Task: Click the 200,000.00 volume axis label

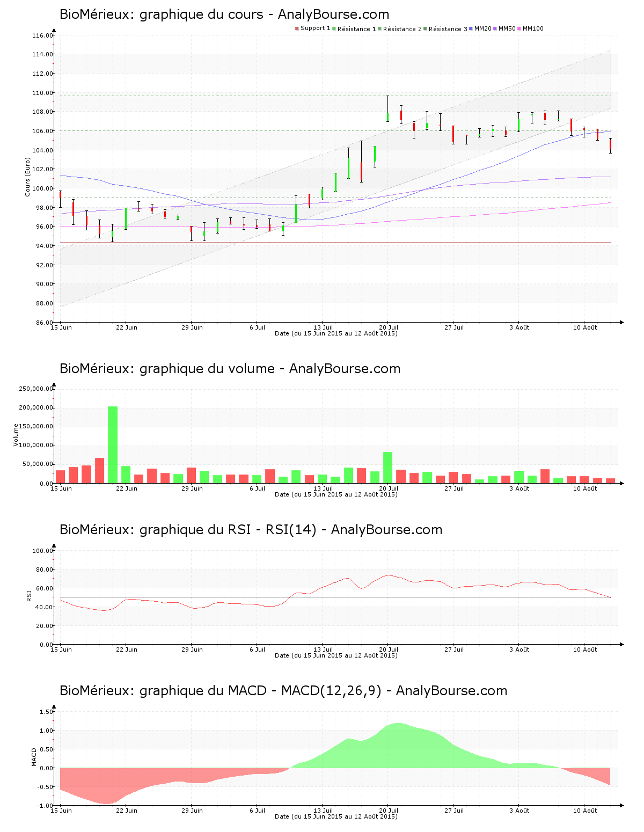Action: 35,407
